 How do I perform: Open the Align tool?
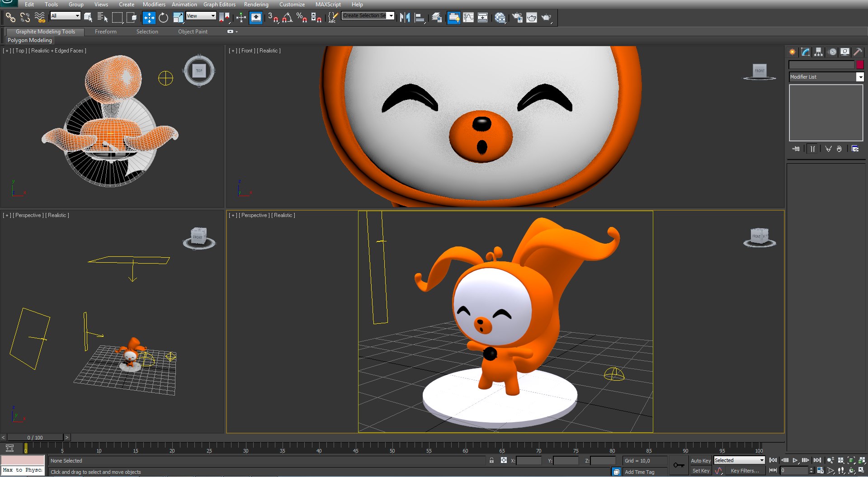[420, 18]
